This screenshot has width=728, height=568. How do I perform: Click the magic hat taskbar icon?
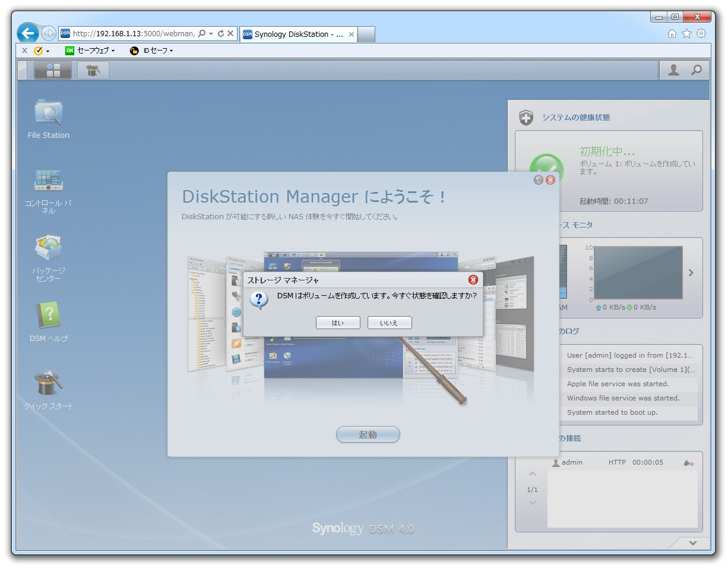pyautogui.click(x=93, y=70)
